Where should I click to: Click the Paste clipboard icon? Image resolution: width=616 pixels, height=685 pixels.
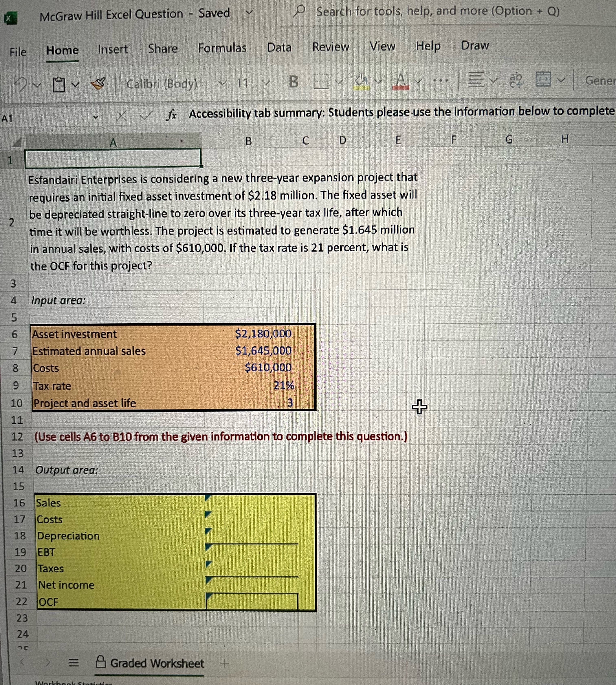[59, 84]
